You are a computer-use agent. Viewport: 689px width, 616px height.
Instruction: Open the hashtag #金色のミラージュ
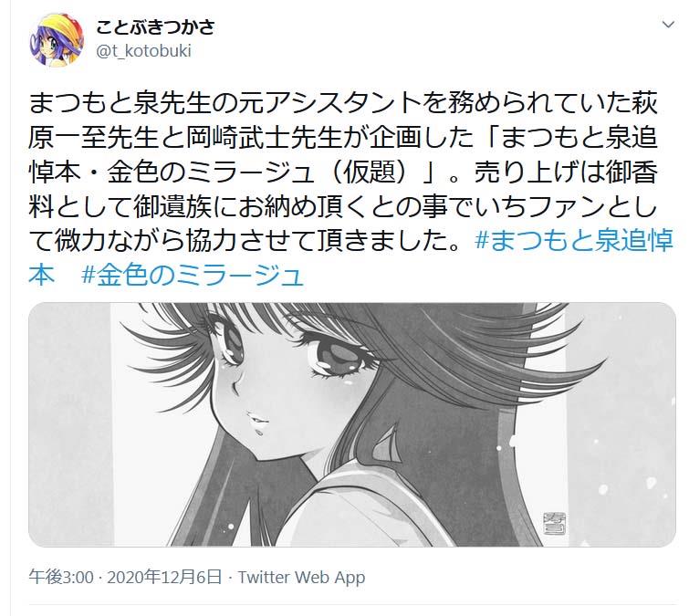193,276
